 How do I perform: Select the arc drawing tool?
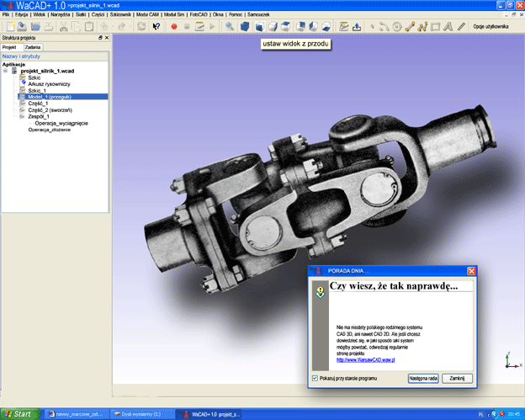pos(384,26)
